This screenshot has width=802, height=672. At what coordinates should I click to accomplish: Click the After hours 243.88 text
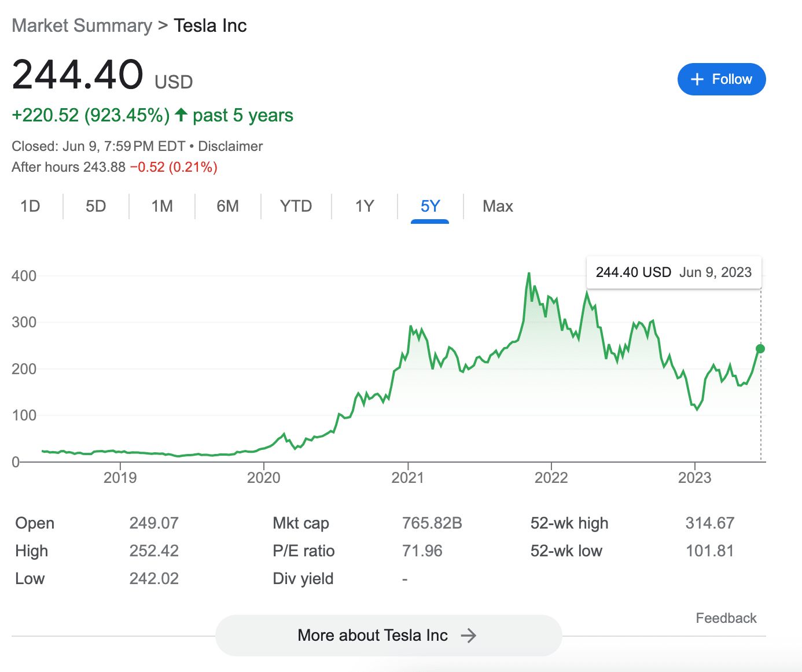pyautogui.click(x=68, y=167)
